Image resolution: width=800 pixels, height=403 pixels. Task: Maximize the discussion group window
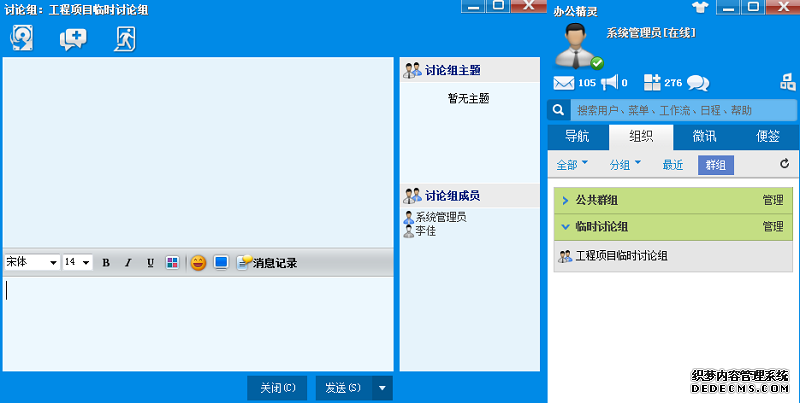[x=498, y=6]
